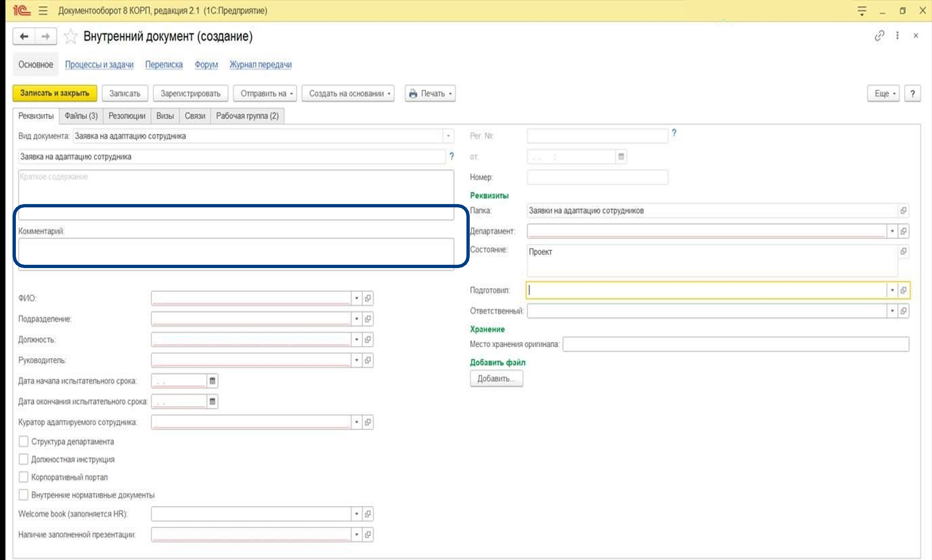The image size is (932, 560).
Task: Expand the Руководитель dropdown arrow
Action: click(x=357, y=360)
